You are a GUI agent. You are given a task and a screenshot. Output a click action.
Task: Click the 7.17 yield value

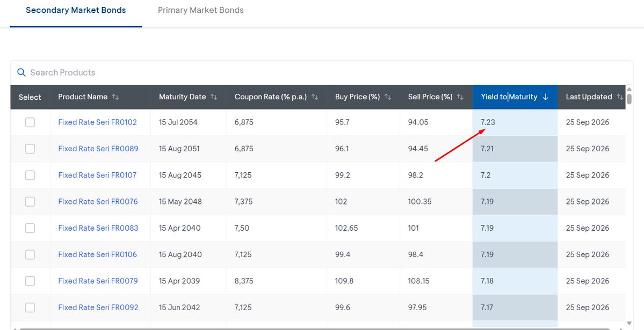point(487,307)
